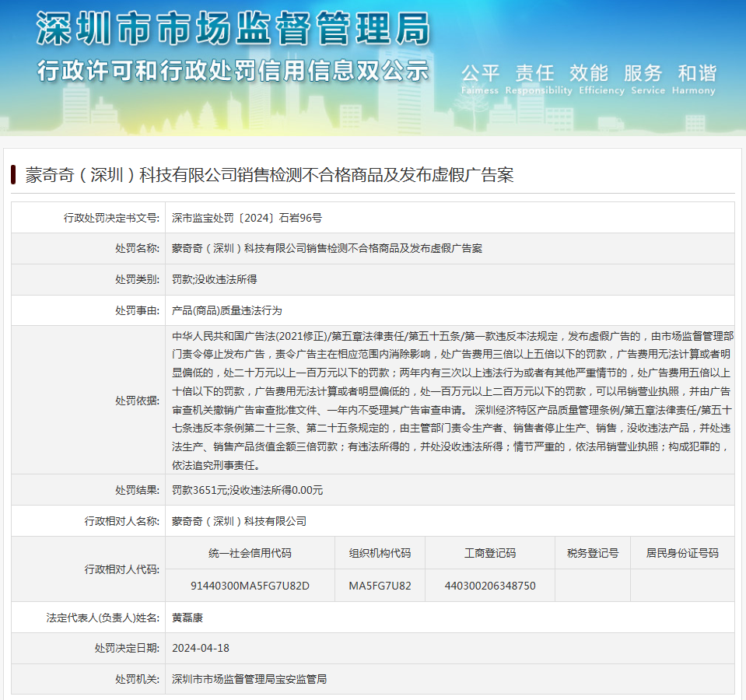This screenshot has width=746, height=700.
Task: Click the 处罚决定日期 label
Action: point(127,648)
